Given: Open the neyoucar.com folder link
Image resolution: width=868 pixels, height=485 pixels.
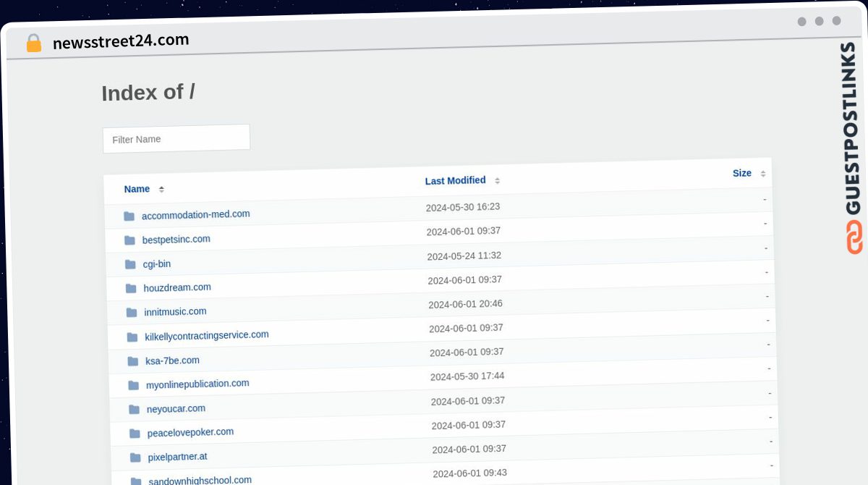Looking at the screenshot, I should (x=176, y=408).
